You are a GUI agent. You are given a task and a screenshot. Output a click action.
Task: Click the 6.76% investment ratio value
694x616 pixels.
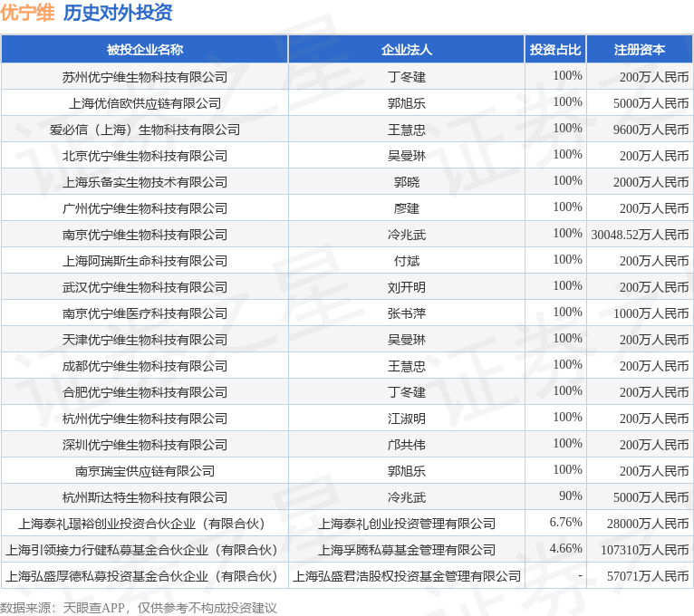click(x=565, y=522)
